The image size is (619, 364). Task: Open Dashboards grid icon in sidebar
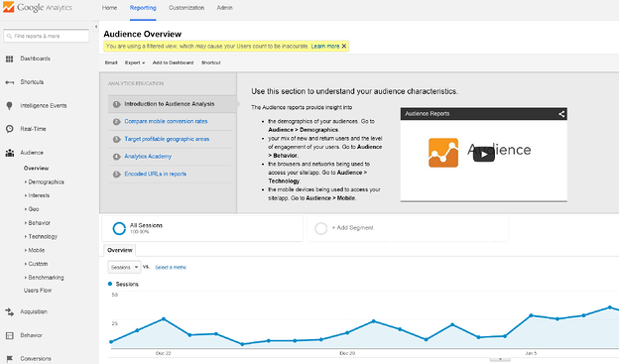point(10,59)
